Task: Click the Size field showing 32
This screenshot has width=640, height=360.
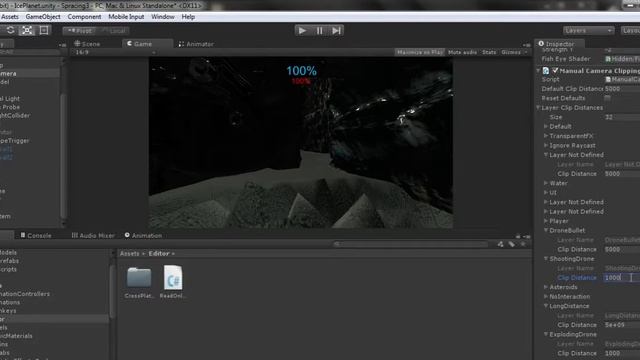Action: click(622, 117)
